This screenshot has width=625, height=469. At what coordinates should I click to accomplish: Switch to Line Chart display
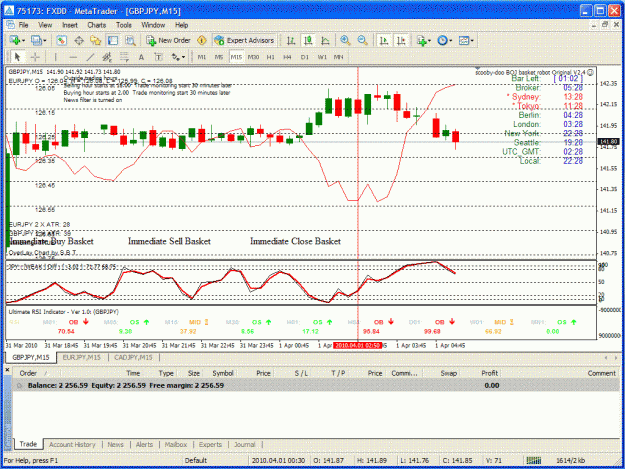[x=325, y=40]
